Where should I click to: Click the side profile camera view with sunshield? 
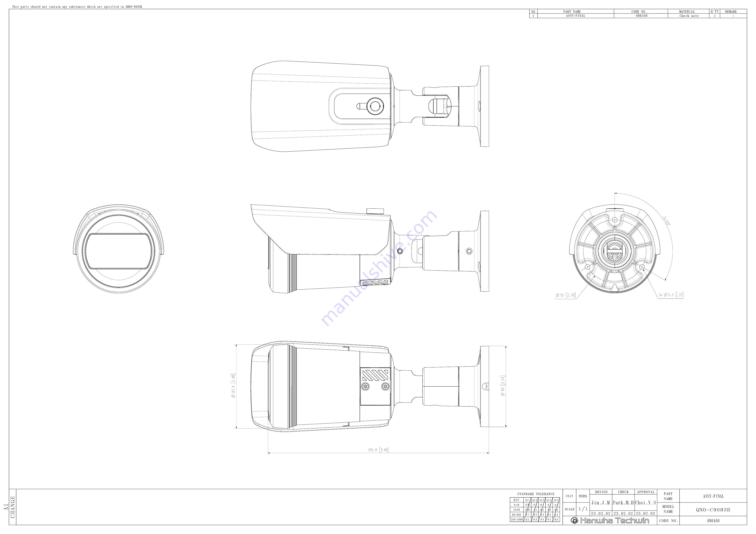370,249
